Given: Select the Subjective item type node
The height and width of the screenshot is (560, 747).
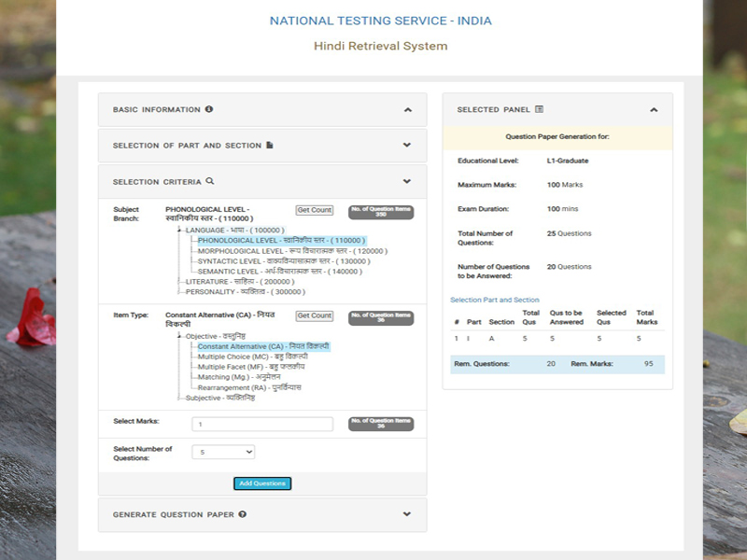Looking at the screenshot, I should [220, 398].
